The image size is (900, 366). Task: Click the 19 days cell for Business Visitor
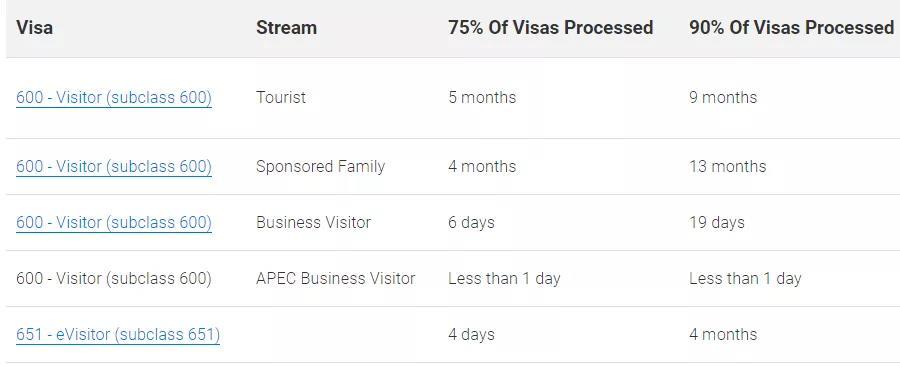coord(717,223)
